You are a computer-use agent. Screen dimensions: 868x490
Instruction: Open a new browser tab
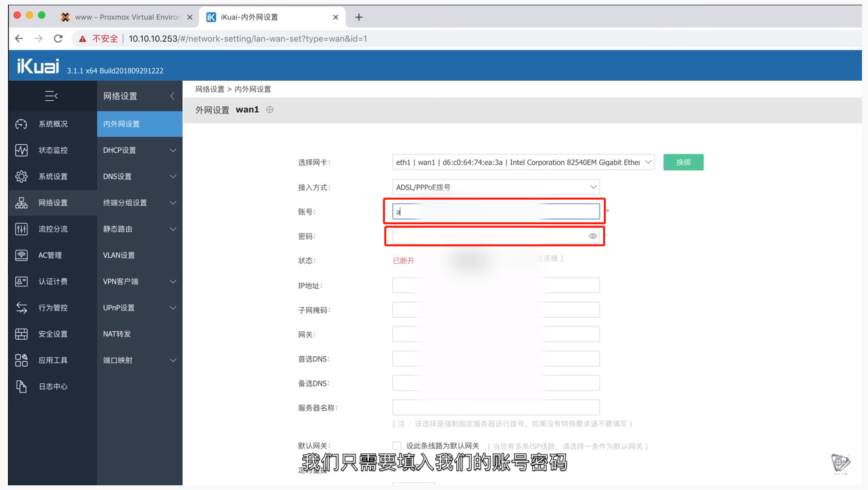pos(358,17)
